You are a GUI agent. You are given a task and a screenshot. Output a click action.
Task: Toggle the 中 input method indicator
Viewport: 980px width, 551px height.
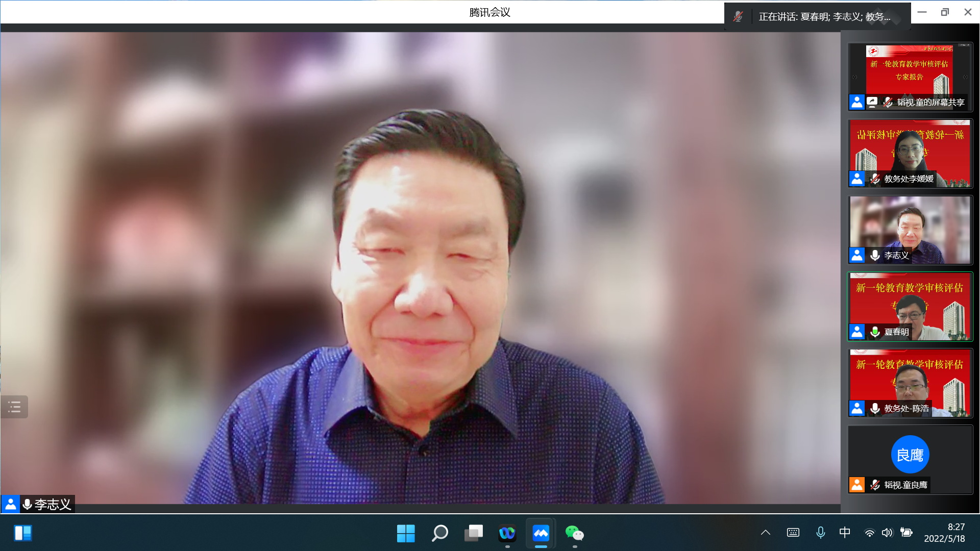(x=845, y=533)
